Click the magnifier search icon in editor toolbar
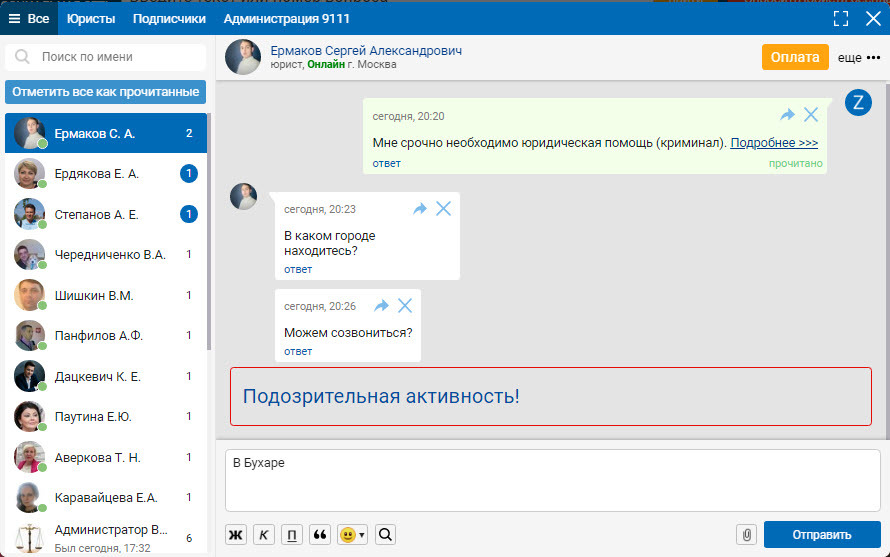The height and width of the screenshot is (557, 890). click(x=385, y=534)
